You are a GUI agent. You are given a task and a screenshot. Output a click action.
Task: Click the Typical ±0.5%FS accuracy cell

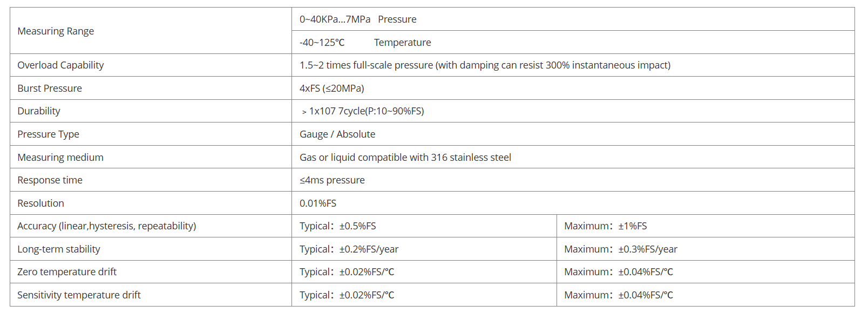(424, 226)
